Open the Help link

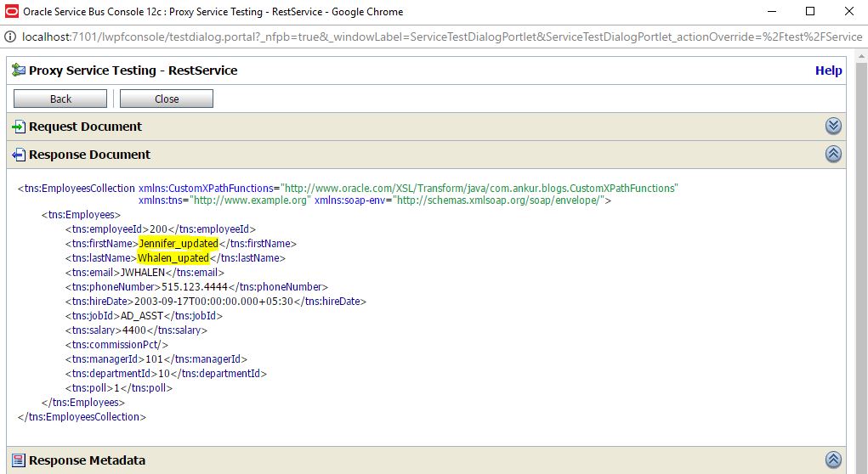(x=828, y=71)
